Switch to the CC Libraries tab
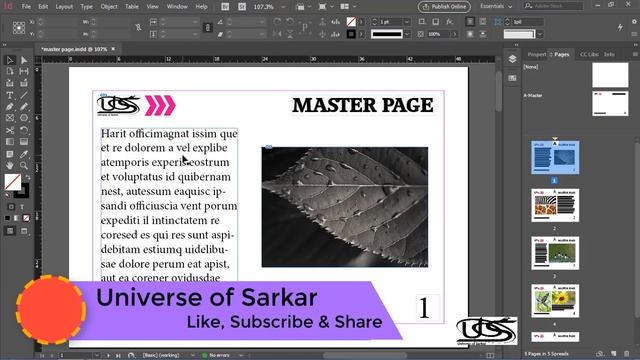Screen dimensions: 640x360 point(589,54)
